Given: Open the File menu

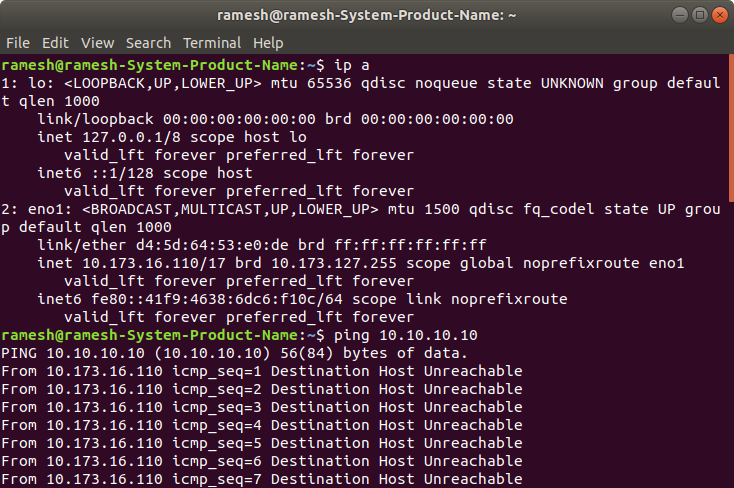Looking at the screenshot, I should coord(18,43).
